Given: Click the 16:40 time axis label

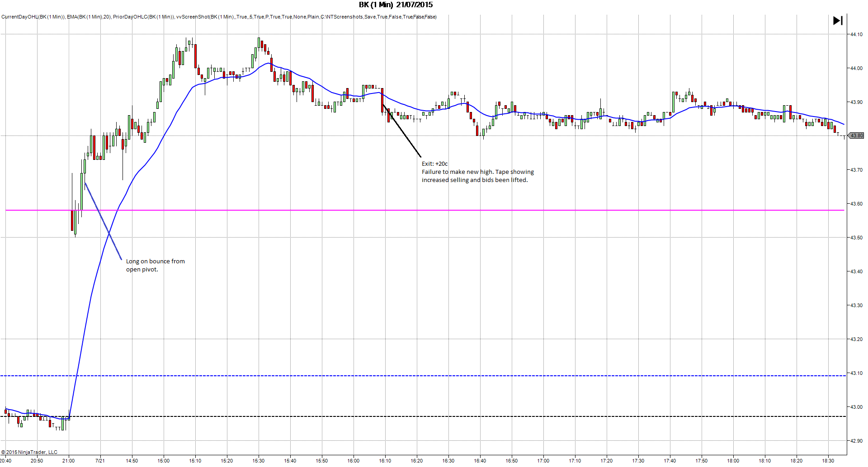Looking at the screenshot, I should pyautogui.click(x=480, y=461).
